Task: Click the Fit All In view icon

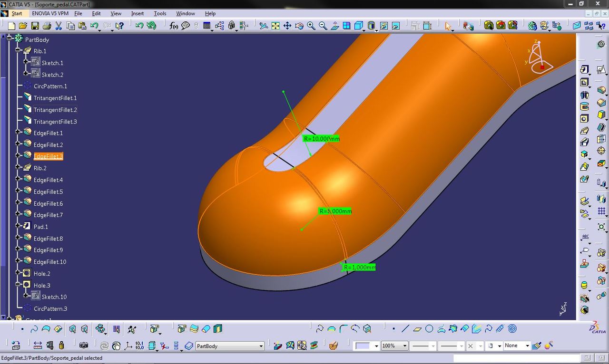Action: point(275,26)
